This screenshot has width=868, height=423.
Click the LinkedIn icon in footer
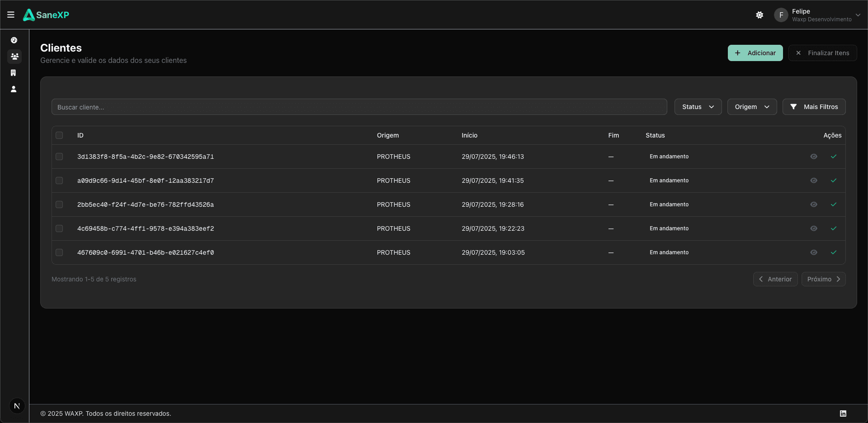(843, 413)
